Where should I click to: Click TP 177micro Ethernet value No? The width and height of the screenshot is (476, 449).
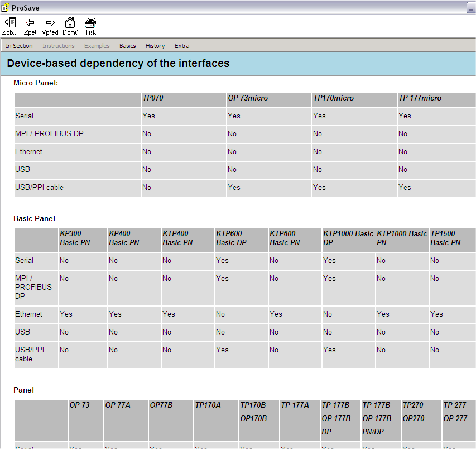(x=403, y=151)
